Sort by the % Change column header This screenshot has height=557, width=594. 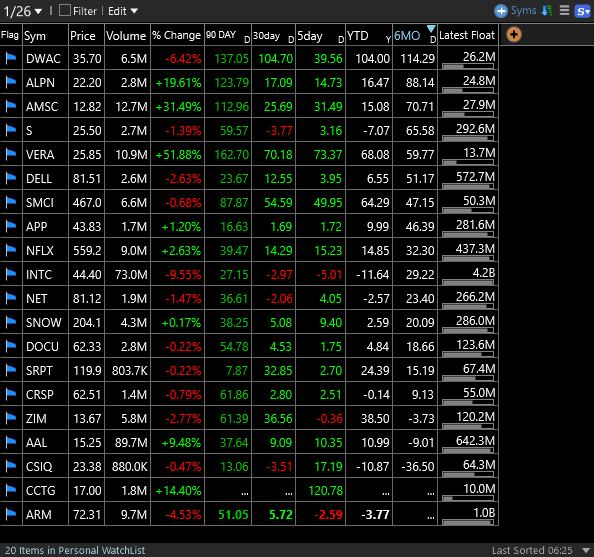click(x=177, y=35)
